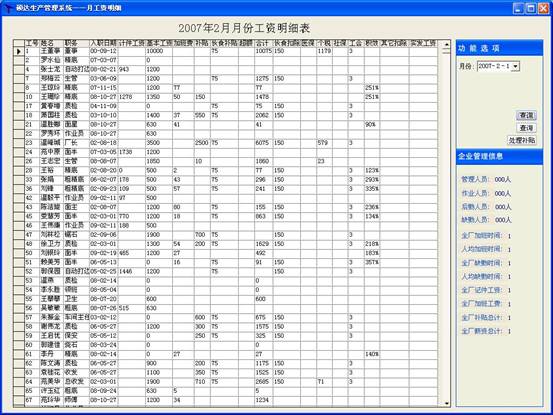Click the total cell 10075

pos(263,51)
